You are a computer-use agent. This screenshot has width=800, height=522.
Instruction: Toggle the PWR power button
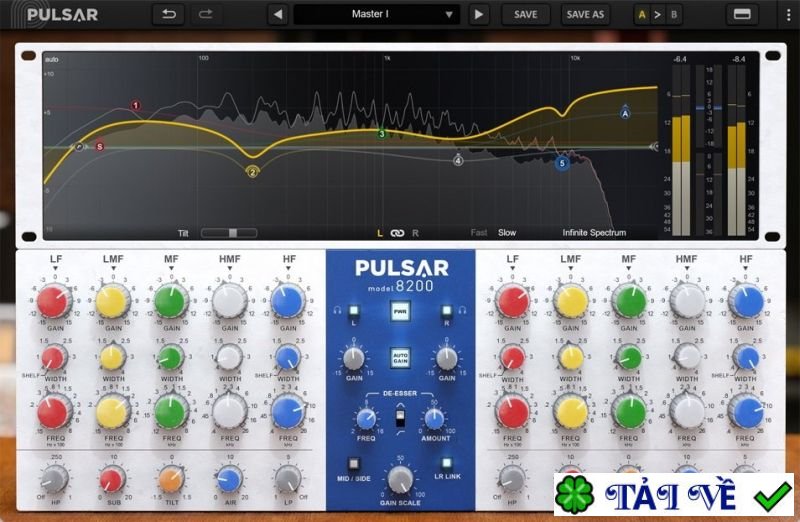click(x=400, y=311)
